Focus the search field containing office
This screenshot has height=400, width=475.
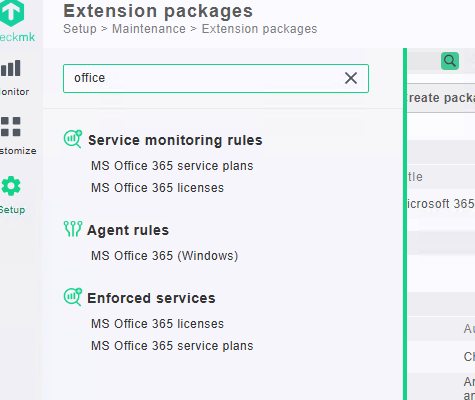pos(216,78)
